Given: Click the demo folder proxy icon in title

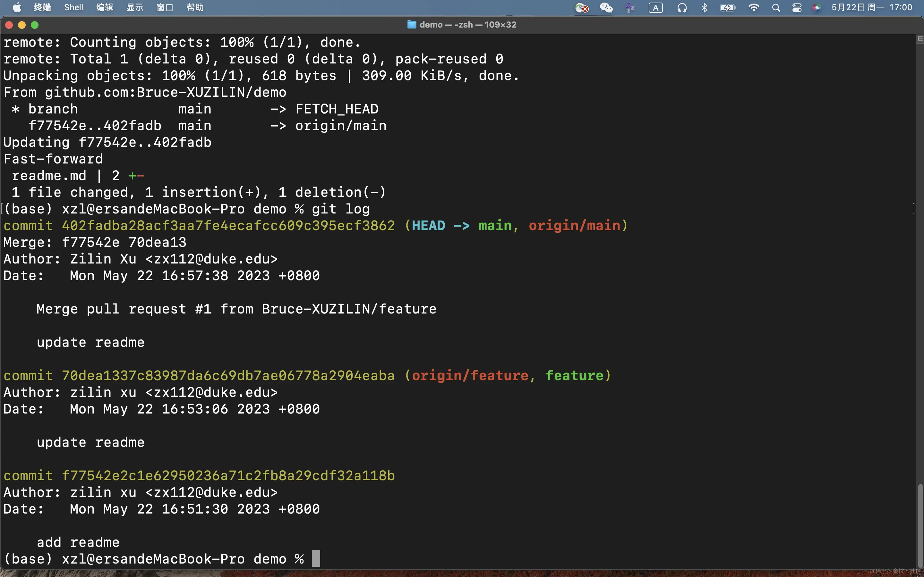Looking at the screenshot, I should click(412, 25).
